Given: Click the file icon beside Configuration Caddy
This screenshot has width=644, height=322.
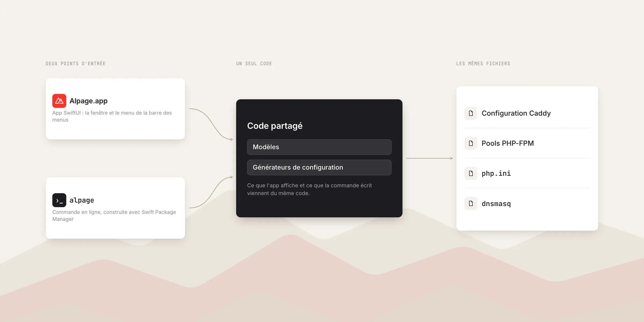Looking at the screenshot, I should point(471,113).
